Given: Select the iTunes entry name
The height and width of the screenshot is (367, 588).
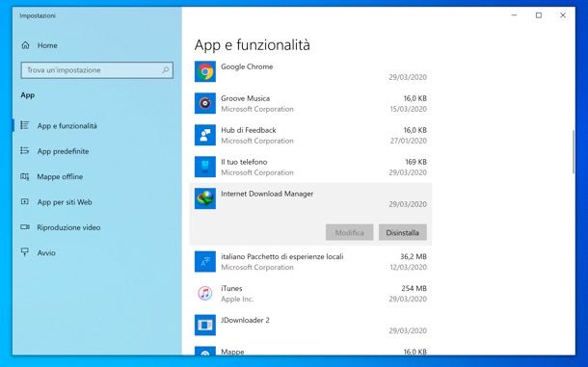Looking at the screenshot, I should click(x=231, y=288).
